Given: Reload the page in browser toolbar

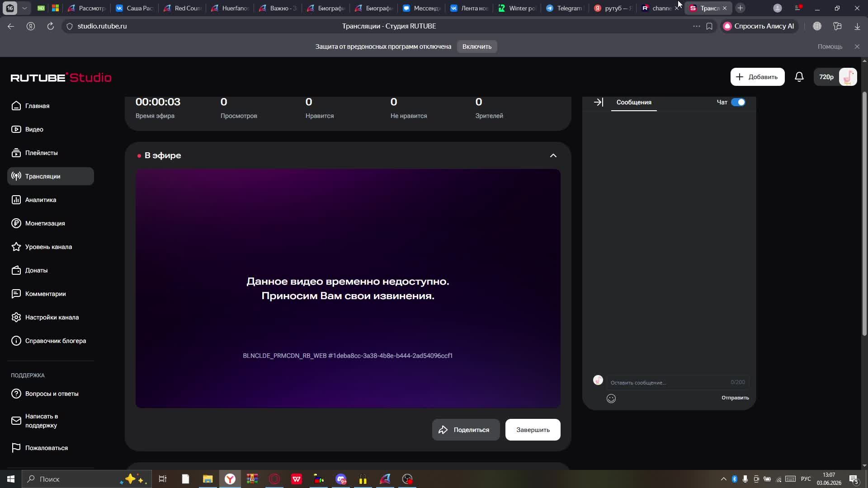Looking at the screenshot, I should click(51, 26).
